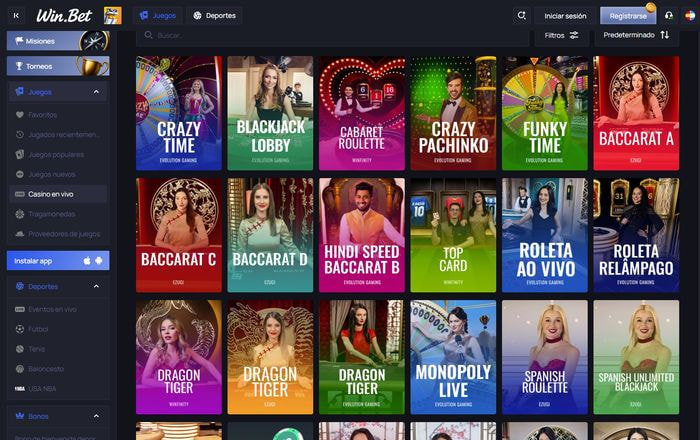The height and width of the screenshot is (440, 700).
Task: Open Jugados recientemente in sidebar
Action: pyautogui.click(x=58, y=134)
